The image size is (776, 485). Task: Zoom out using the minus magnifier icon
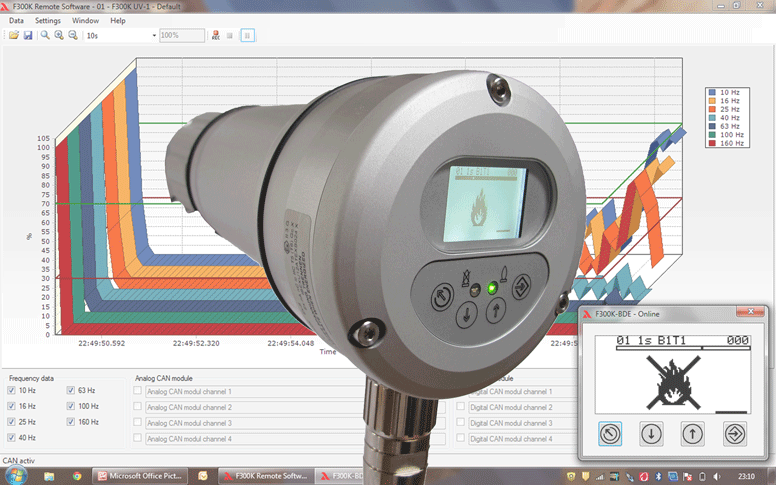click(73, 35)
